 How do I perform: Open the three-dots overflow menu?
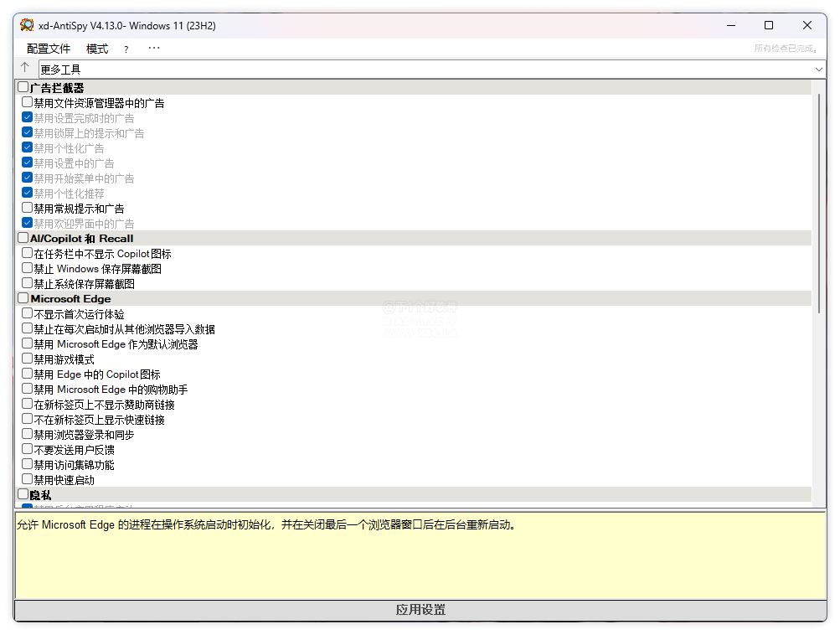click(x=154, y=49)
